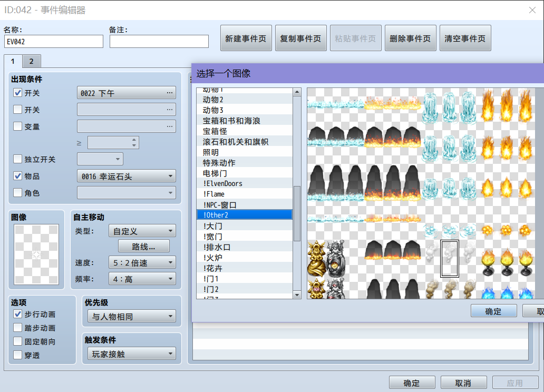This screenshot has width=544, height=392.
Task: Click the 新建事件页 button
Action: coord(246,38)
